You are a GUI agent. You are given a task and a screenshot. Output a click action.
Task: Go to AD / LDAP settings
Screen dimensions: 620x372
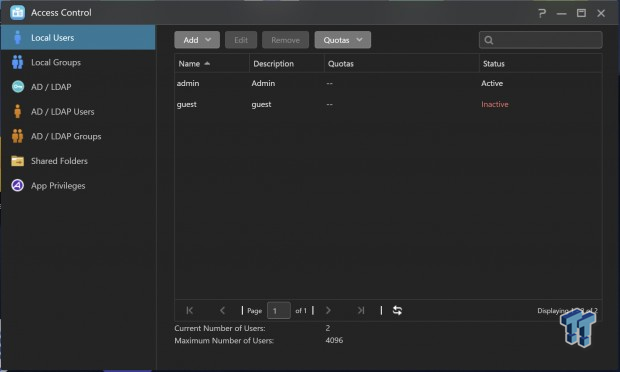[x=78, y=87]
